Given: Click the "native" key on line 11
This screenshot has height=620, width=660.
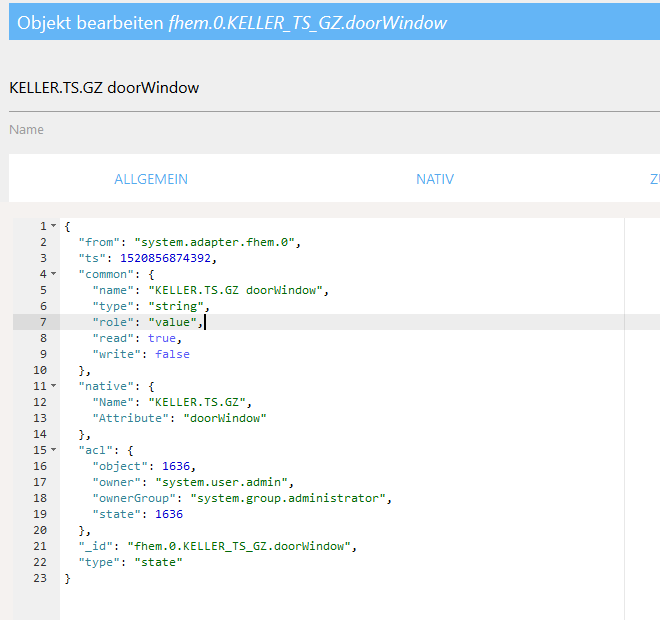Looking at the screenshot, I should pyautogui.click(x=106, y=386).
